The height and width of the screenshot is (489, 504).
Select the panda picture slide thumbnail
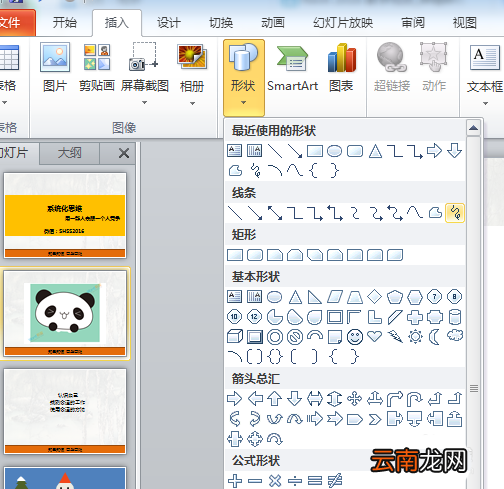tap(65, 313)
